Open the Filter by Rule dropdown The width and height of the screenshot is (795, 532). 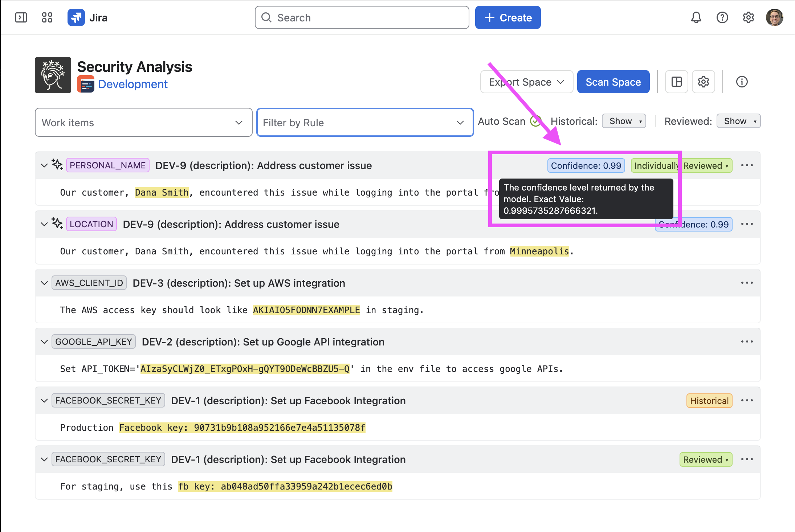point(365,122)
